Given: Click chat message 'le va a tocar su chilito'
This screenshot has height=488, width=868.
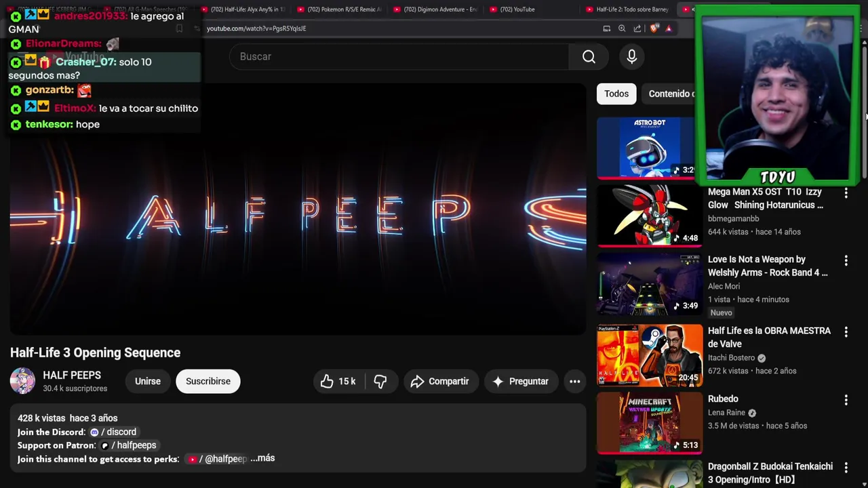Looking at the screenshot, I should tap(149, 108).
